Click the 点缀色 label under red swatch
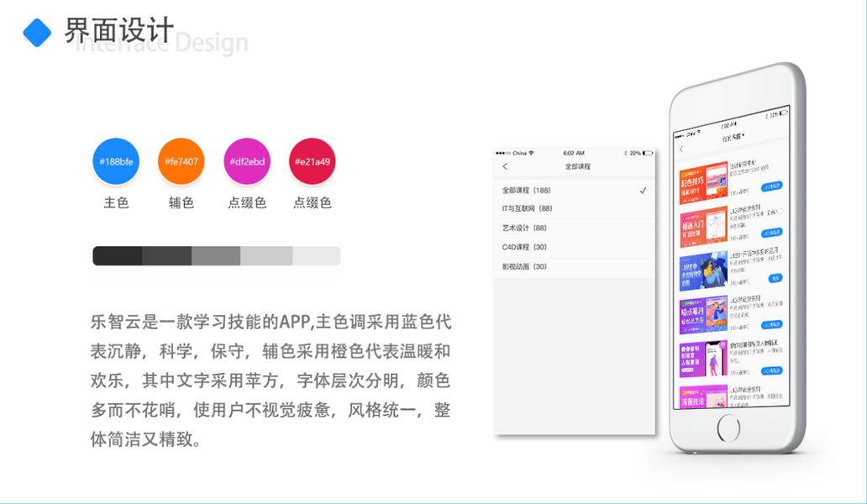 (313, 202)
